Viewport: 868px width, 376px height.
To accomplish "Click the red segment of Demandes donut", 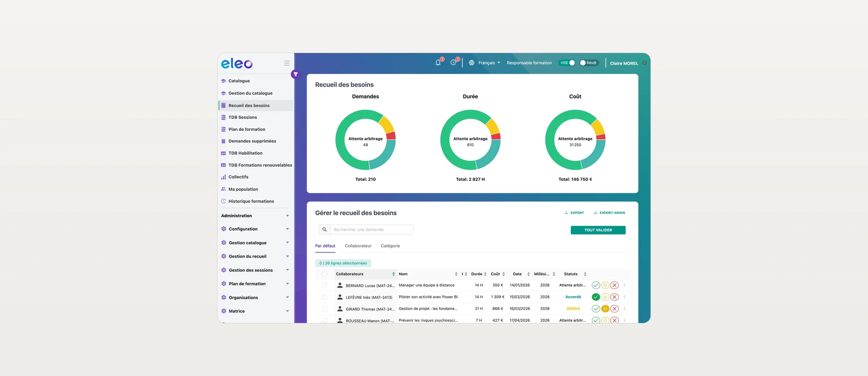I will pos(391,135).
